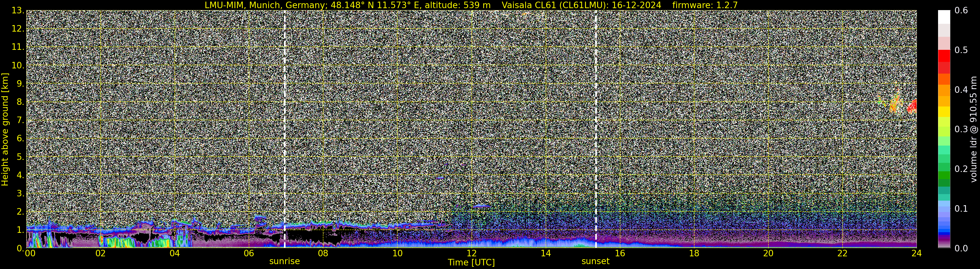This screenshot has width=980, height=269.
Task: Click the "08" tick on the time axis
Action: pos(323,254)
